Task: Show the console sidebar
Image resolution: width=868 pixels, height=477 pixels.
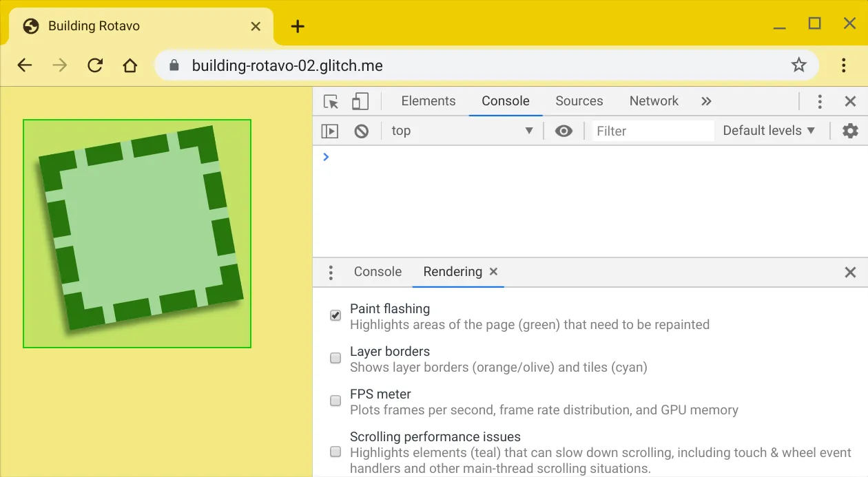Action: [329, 131]
